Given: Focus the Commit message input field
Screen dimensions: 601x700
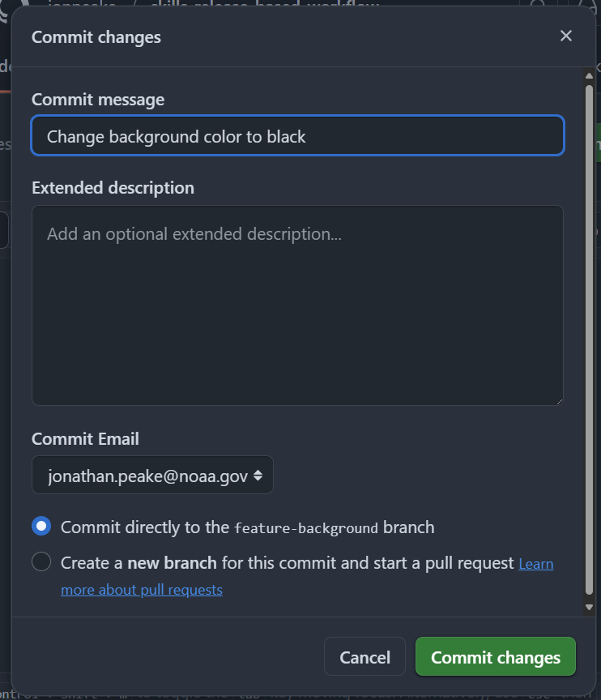Looking at the screenshot, I should click(297, 136).
